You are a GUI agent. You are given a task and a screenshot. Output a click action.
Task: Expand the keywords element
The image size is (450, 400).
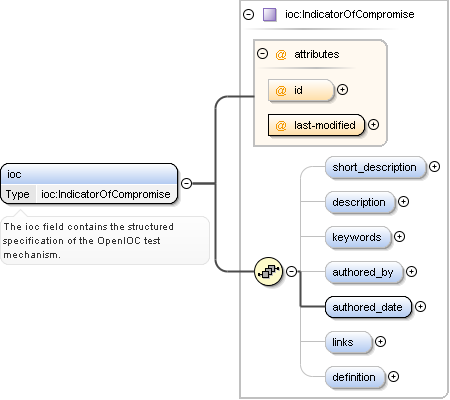399,237
